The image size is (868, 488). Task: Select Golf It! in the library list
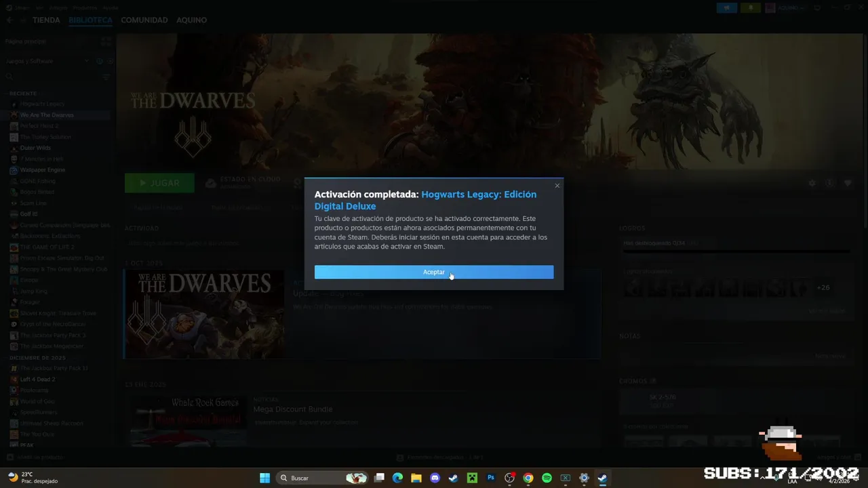tap(28, 214)
